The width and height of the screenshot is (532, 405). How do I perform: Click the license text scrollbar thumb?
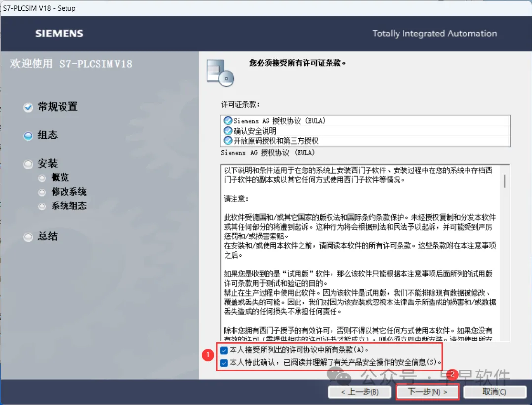(505, 181)
